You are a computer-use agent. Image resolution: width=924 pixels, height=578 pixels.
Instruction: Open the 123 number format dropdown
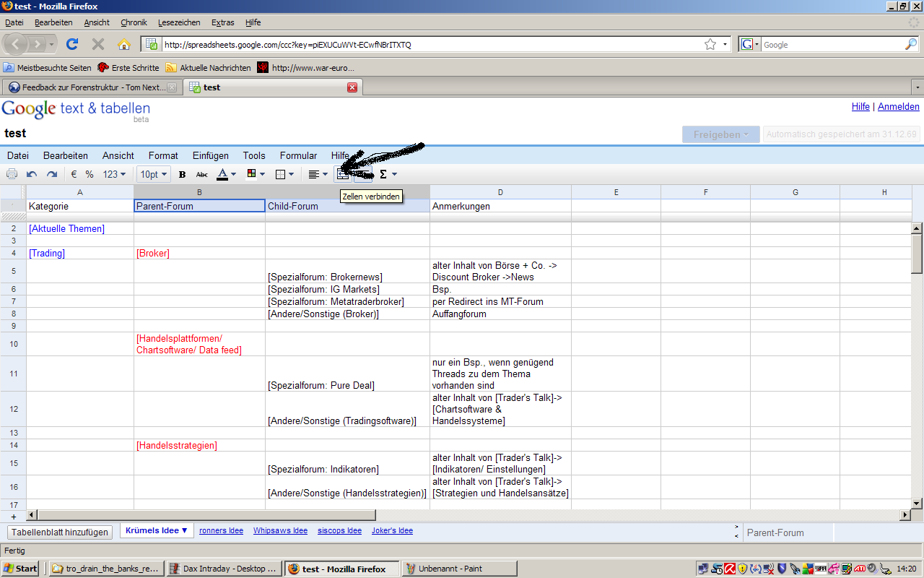[114, 174]
